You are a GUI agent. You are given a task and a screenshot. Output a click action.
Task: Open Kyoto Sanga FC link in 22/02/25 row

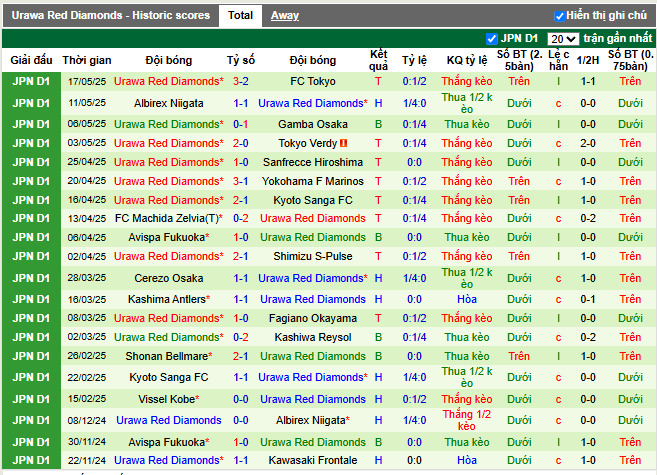point(169,377)
